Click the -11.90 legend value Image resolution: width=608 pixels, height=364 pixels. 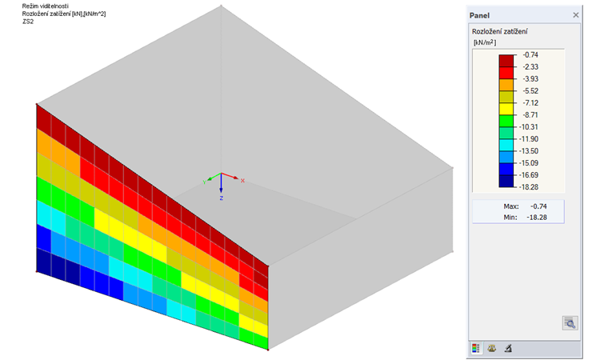pos(529,139)
